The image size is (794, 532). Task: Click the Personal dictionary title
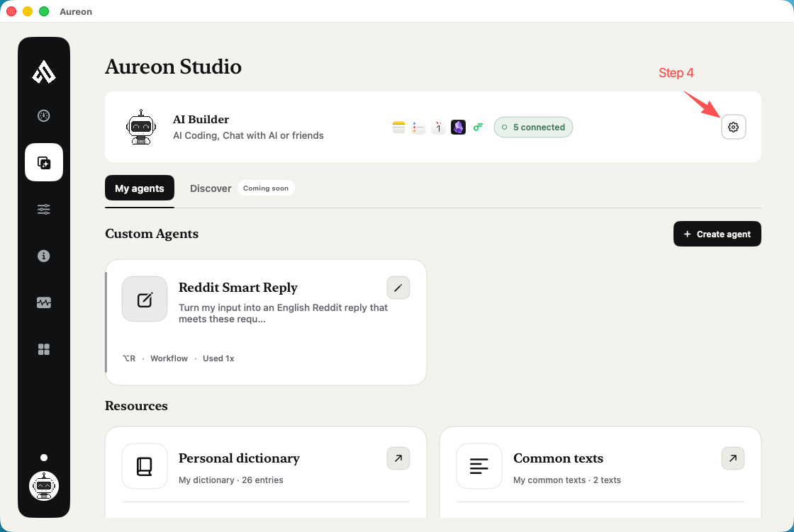(x=239, y=458)
